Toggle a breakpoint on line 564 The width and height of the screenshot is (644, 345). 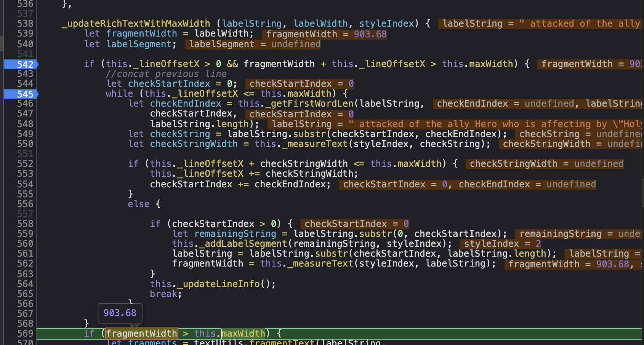click(25, 284)
